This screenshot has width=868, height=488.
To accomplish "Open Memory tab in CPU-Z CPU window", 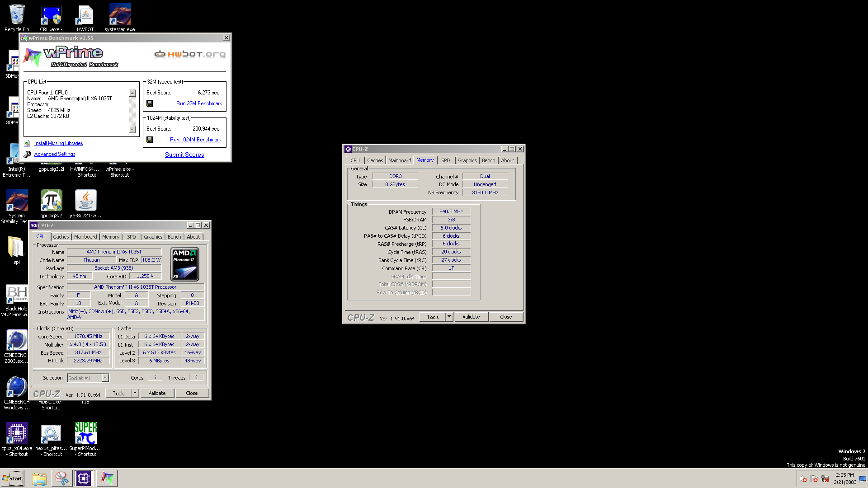I will 111,237.
